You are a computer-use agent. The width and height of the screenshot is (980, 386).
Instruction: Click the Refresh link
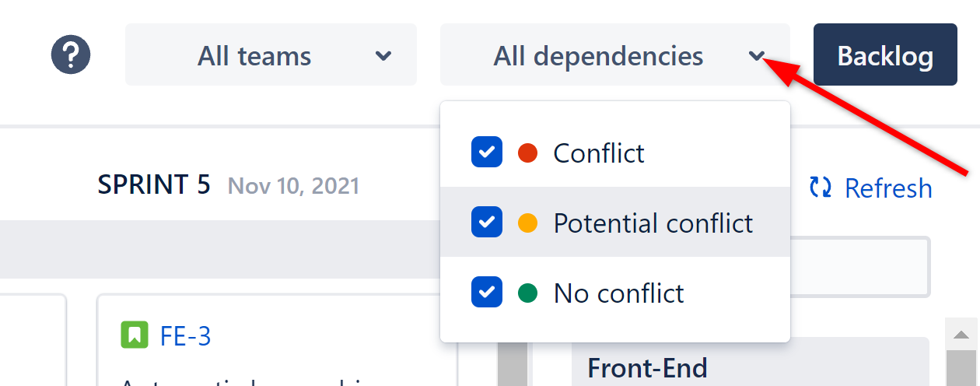[887, 188]
